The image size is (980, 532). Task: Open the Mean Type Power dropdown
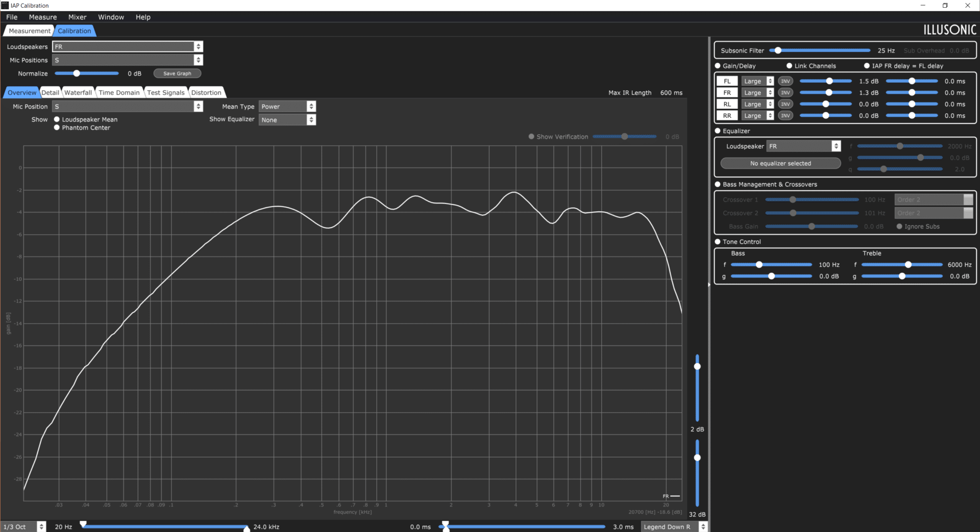tap(287, 107)
